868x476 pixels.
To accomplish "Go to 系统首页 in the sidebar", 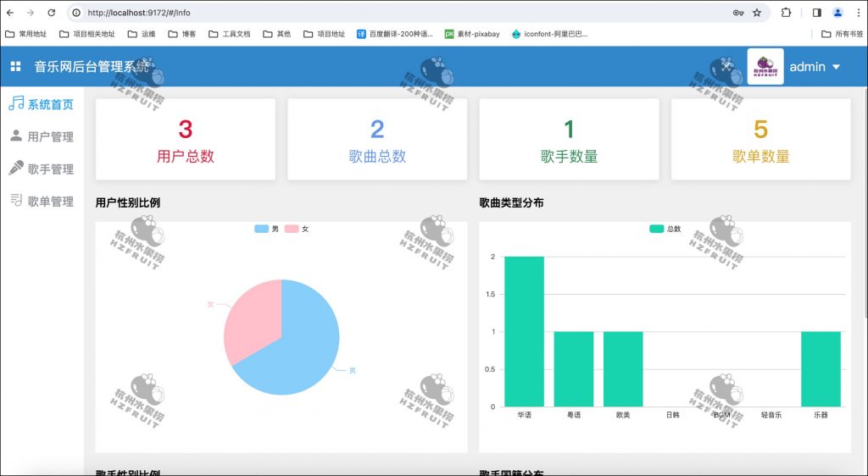I will click(42, 104).
